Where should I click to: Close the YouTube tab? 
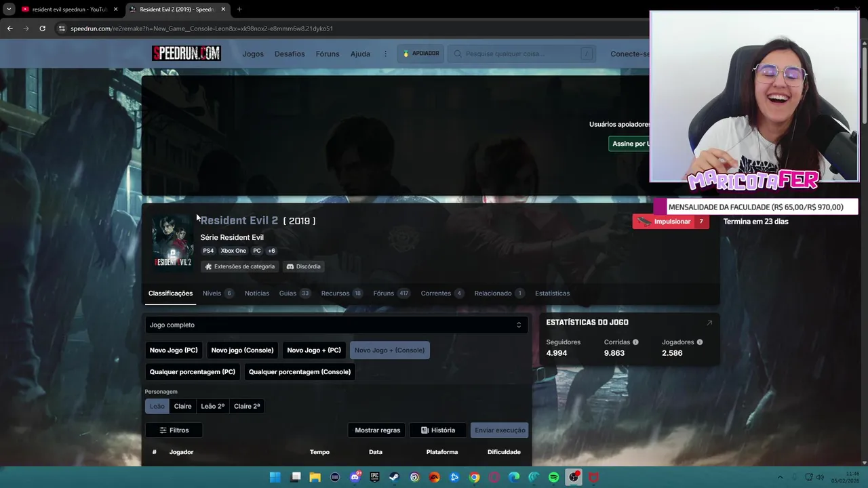(x=115, y=9)
